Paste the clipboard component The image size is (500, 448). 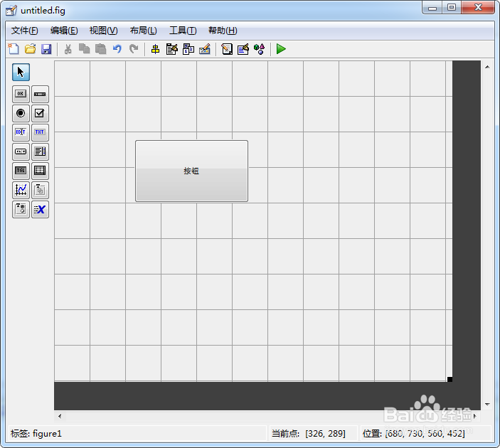point(101,49)
